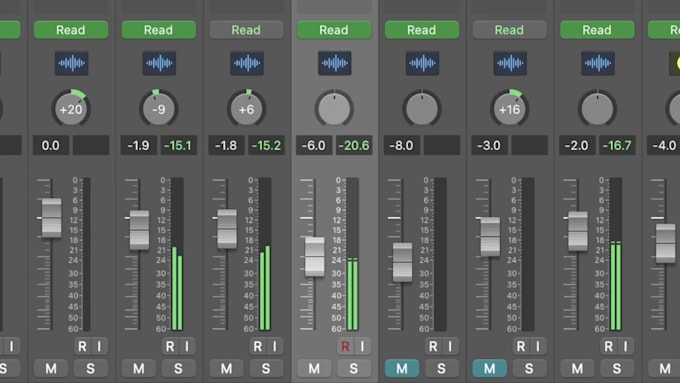680x383 pixels.
Task: Enable input monitoring on -6.0 channel
Action: point(362,346)
